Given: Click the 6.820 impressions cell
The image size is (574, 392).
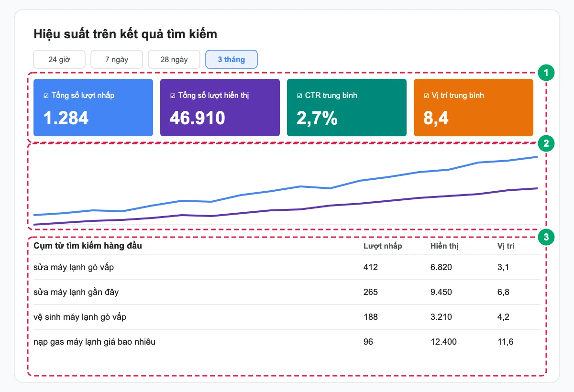Looking at the screenshot, I should pyautogui.click(x=441, y=267).
